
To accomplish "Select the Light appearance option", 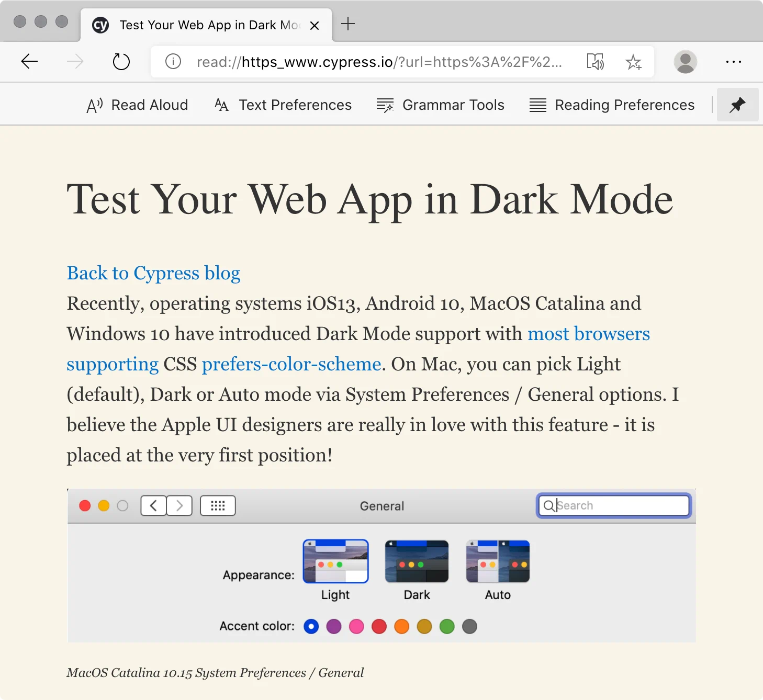I will pos(335,561).
